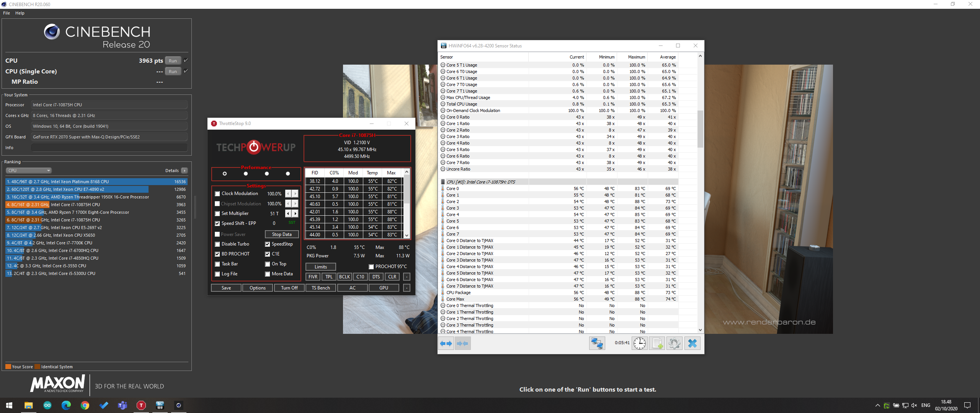Open battery tray icon
The width and height of the screenshot is (980, 413).
[896, 405]
